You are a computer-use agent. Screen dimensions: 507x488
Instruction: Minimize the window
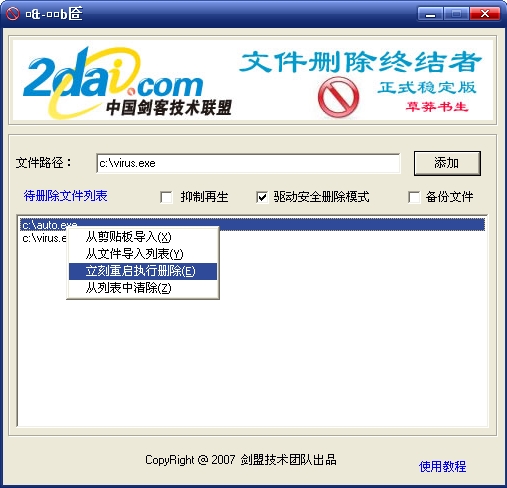(x=430, y=14)
